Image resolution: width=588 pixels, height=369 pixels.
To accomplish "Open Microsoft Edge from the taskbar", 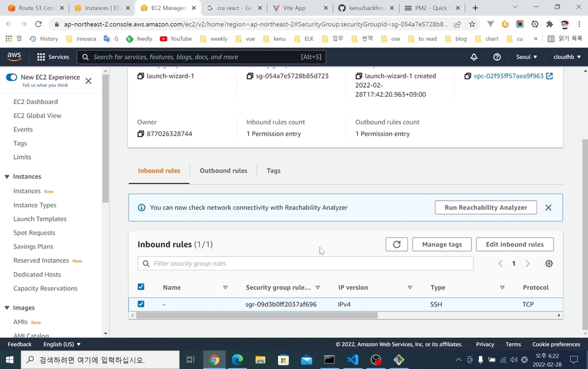I will click(238, 360).
